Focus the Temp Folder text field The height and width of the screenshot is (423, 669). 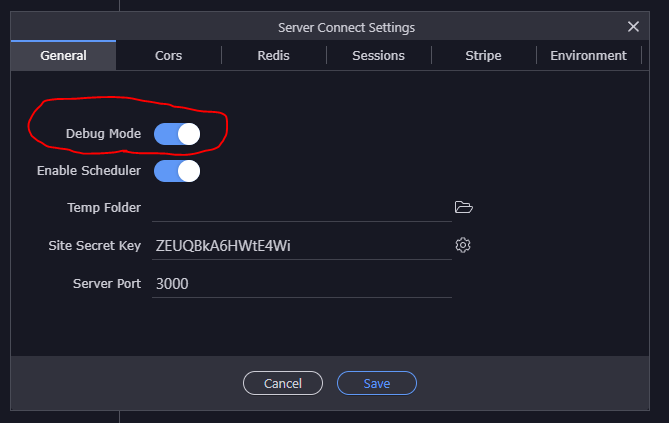(300, 208)
